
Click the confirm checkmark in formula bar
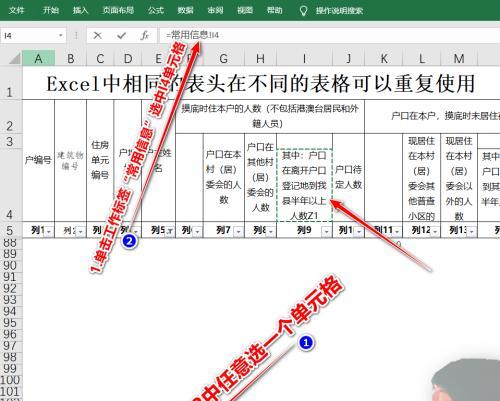(x=121, y=35)
